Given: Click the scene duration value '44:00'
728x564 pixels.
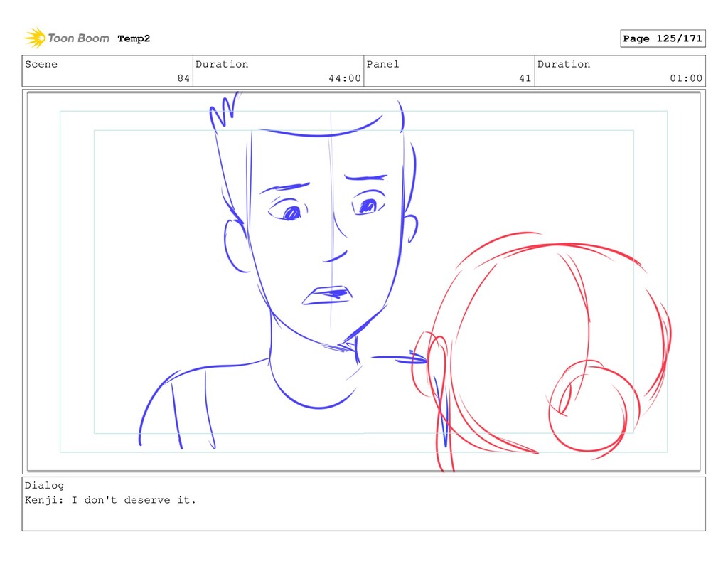Looking at the screenshot, I should point(345,78).
